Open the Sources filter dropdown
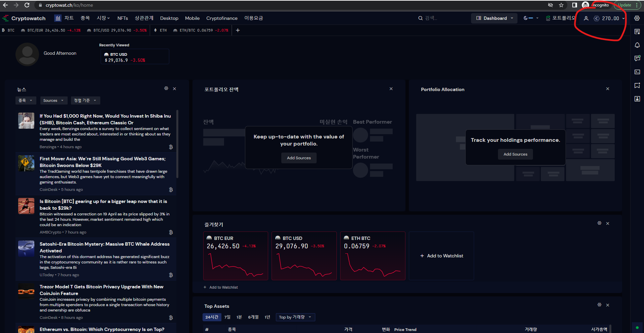 pyautogui.click(x=53, y=100)
